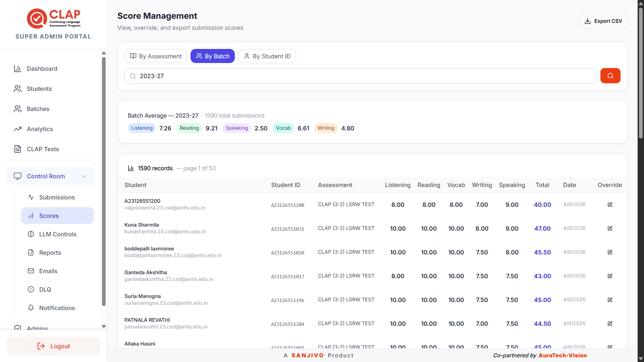
Task: Click the LLM Controls brain icon
Action: tap(31, 234)
